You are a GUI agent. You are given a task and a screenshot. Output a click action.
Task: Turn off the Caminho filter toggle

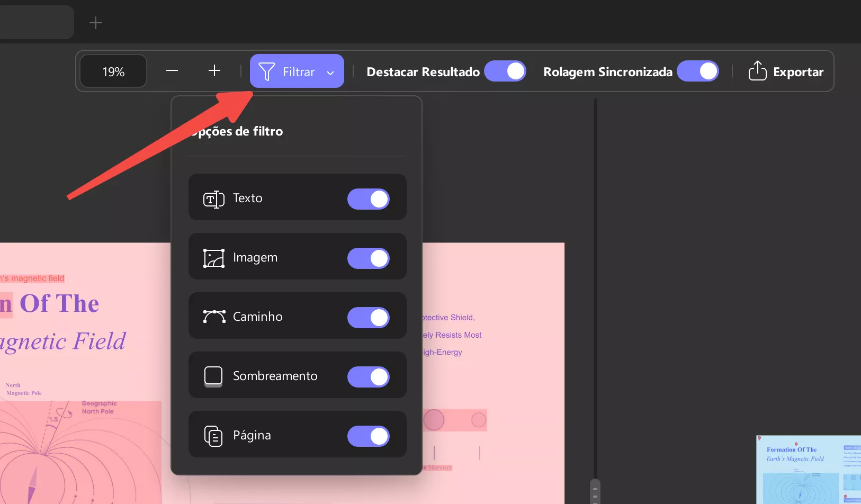pyautogui.click(x=369, y=318)
